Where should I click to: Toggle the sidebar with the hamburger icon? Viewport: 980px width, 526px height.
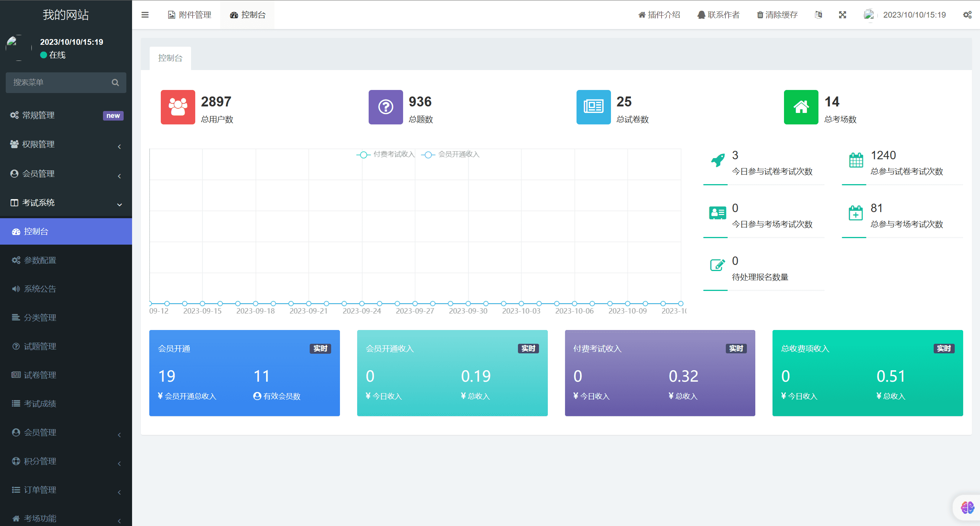coord(145,15)
